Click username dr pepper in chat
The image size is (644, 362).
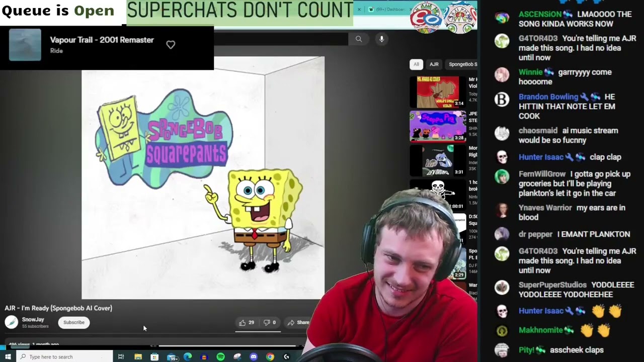pos(535,234)
